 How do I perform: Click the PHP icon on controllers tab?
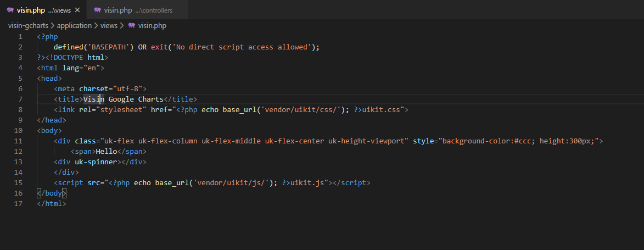click(97, 10)
